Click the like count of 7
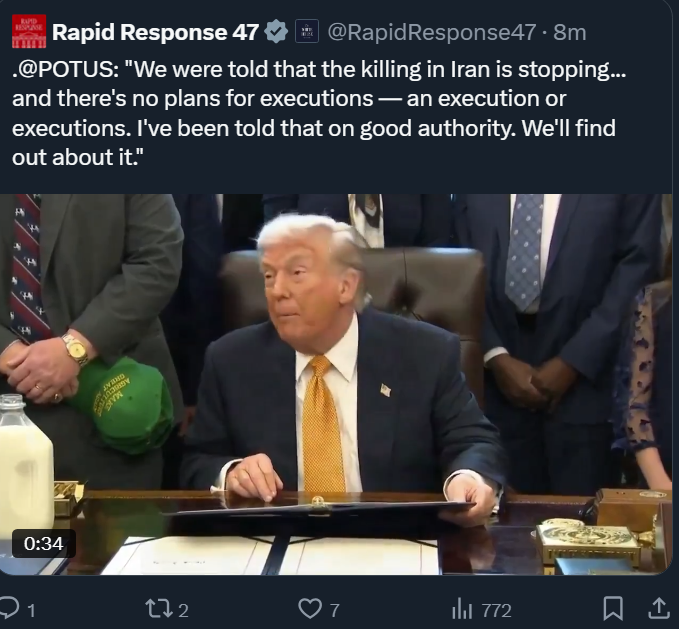 pos(334,610)
